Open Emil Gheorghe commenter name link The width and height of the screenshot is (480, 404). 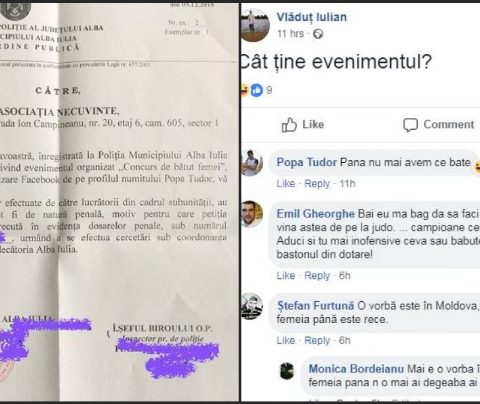click(315, 214)
